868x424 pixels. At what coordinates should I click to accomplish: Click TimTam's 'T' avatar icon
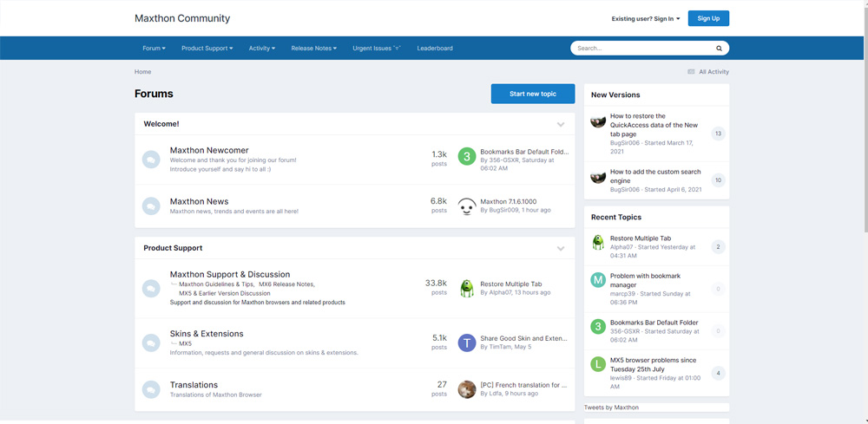467,342
